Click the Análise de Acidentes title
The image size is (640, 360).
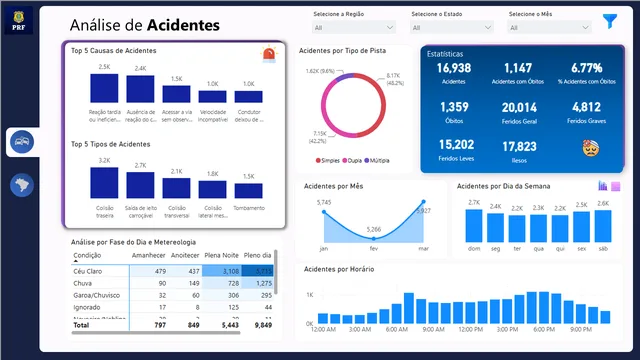pyautogui.click(x=144, y=25)
